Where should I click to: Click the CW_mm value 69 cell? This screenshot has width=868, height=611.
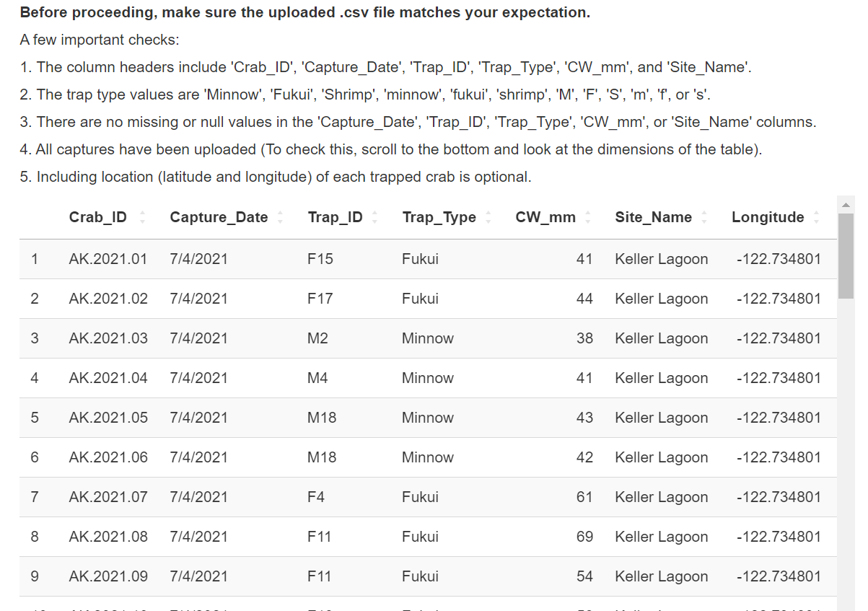click(584, 537)
